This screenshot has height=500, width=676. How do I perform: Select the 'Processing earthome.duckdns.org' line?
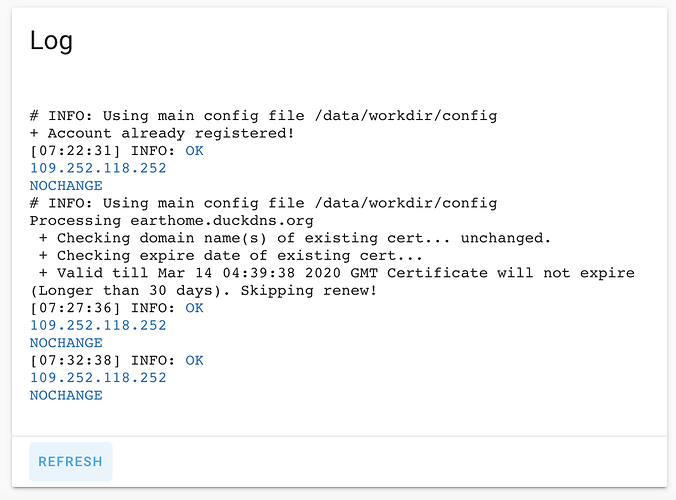click(x=172, y=221)
